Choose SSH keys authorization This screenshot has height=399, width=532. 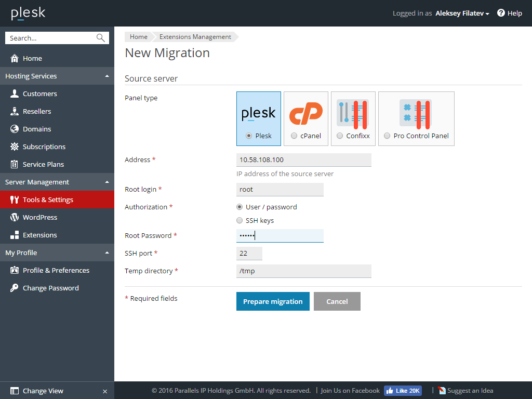240,220
